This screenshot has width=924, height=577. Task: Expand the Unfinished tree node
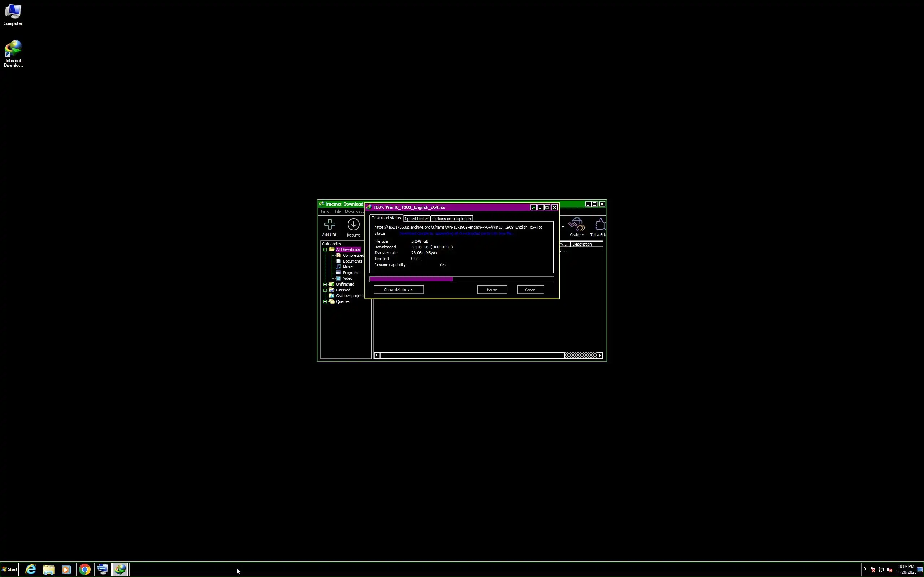pyautogui.click(x=325, y=284)
